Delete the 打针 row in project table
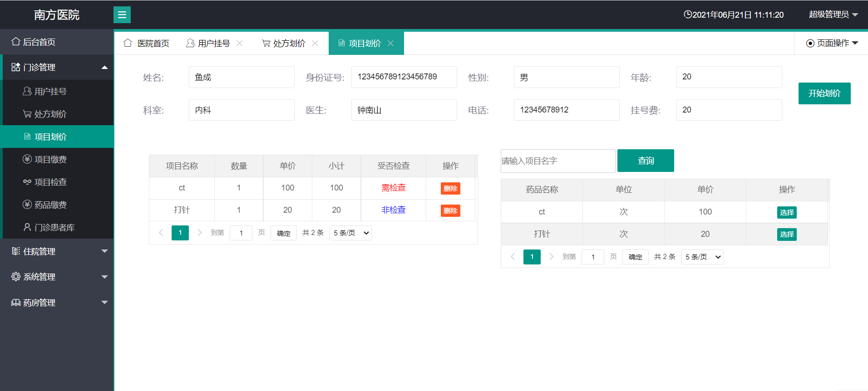The image size is (868, 391). click(450, 211)
